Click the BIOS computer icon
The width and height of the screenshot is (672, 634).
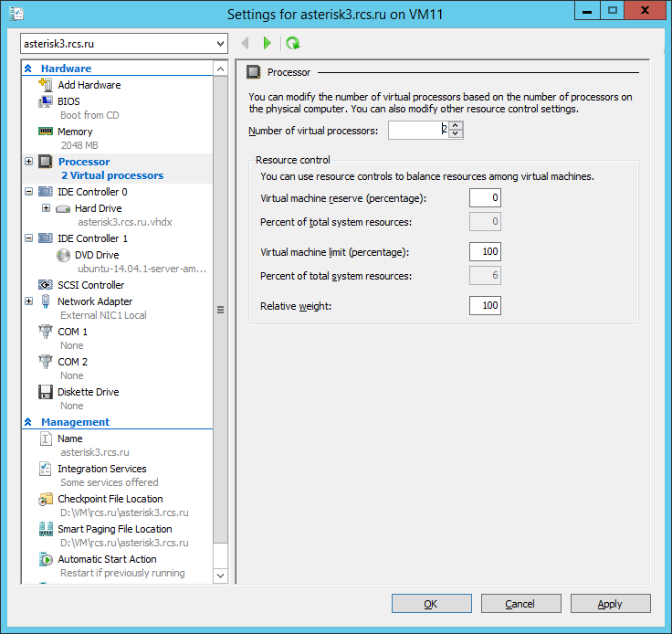point(46,101)
